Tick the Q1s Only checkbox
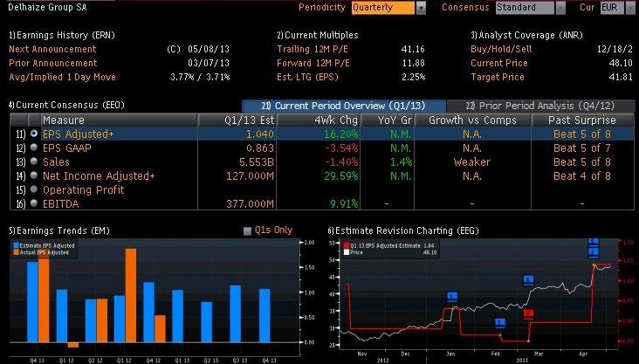Screen dimensions: 639x364 [247, 231]
